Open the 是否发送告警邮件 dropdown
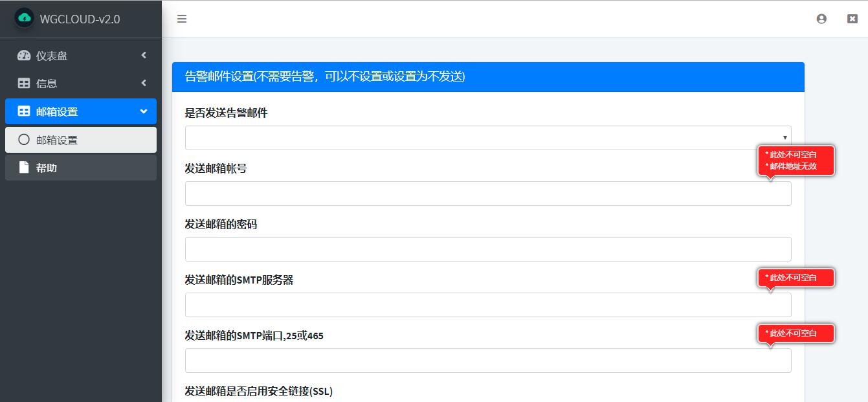Screen dimensions: 868x402 click(x=488, y=138)
